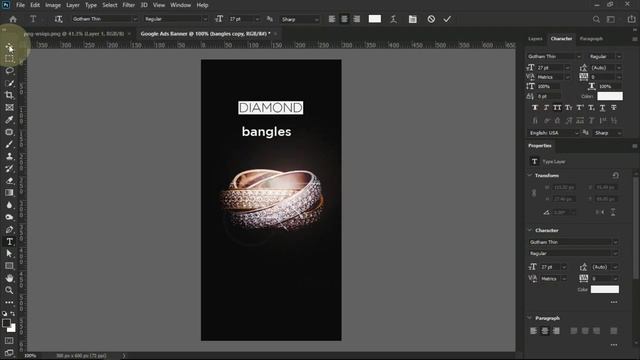Open the Filter menu
Screen dimensions: 640x360
click(129, 5)
